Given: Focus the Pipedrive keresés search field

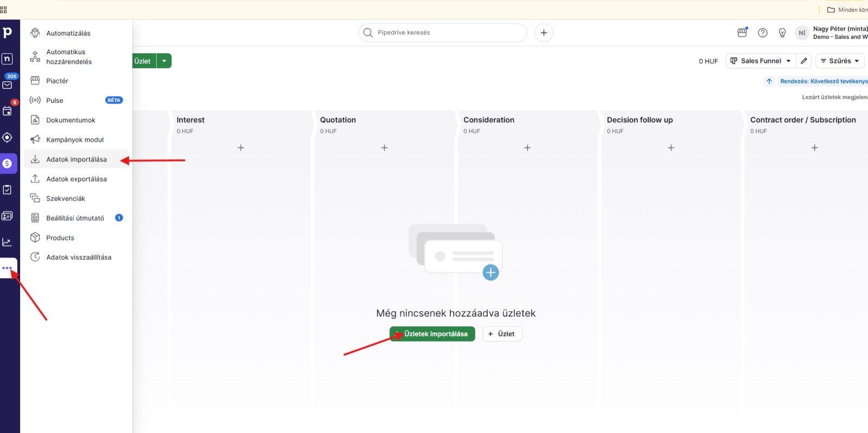Looking at the screenshot, I should [x=443, y=33].
